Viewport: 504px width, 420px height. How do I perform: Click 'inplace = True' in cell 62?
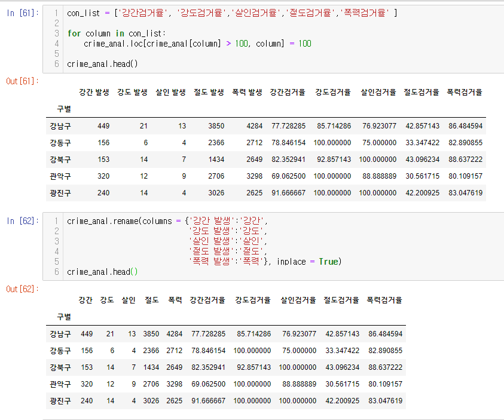click(308, 262)
